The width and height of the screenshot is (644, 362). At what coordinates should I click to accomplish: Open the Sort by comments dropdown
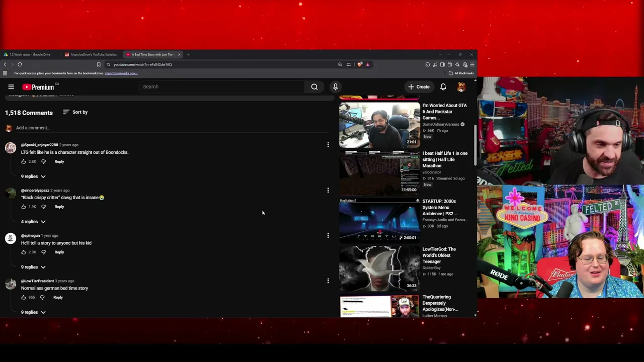click(75, 112)
